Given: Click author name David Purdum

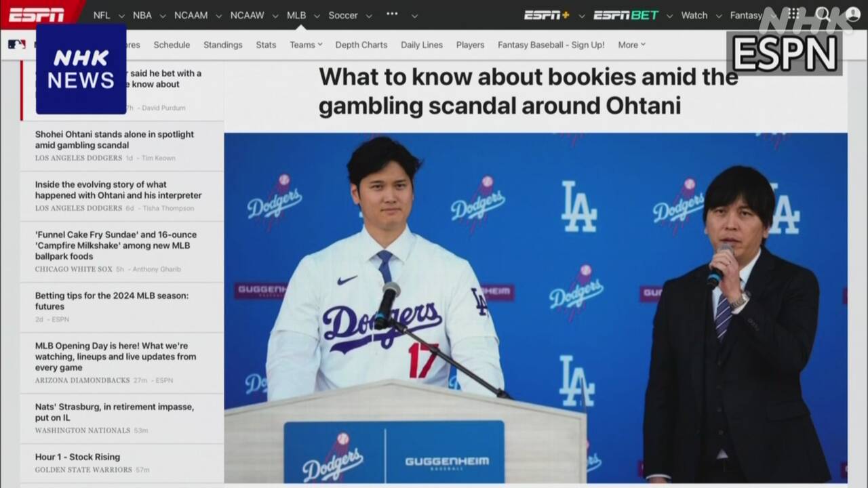Looking at the screenshot, I should click(x=163, y=108).
